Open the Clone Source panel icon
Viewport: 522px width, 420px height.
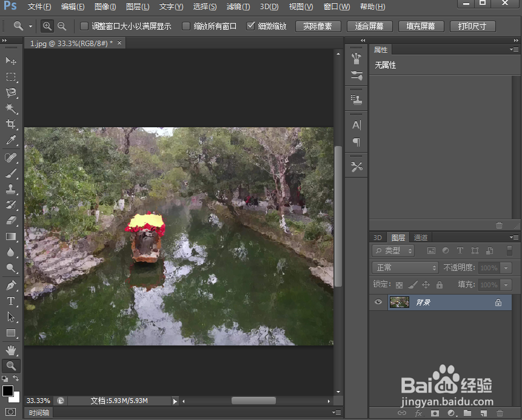(x=356, y=99)
